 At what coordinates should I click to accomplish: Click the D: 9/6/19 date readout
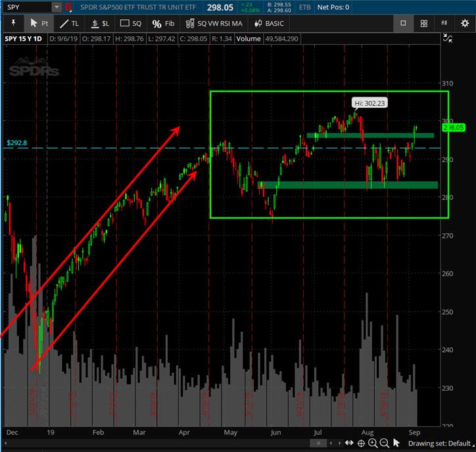[64, 39]
